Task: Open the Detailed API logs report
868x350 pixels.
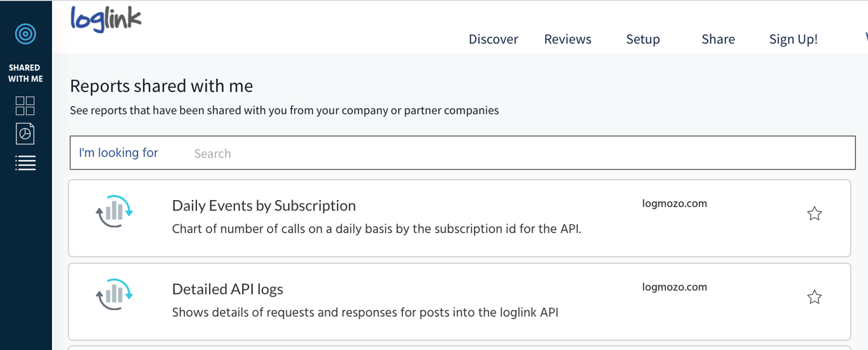Action: [227, 289]
